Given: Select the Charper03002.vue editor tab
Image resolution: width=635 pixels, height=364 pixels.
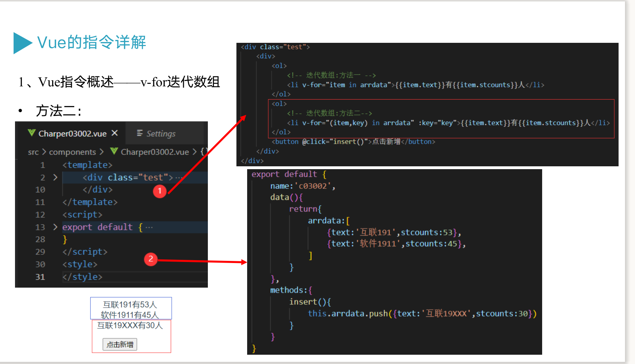Looking at the screenshot, I should coord(72,133).
